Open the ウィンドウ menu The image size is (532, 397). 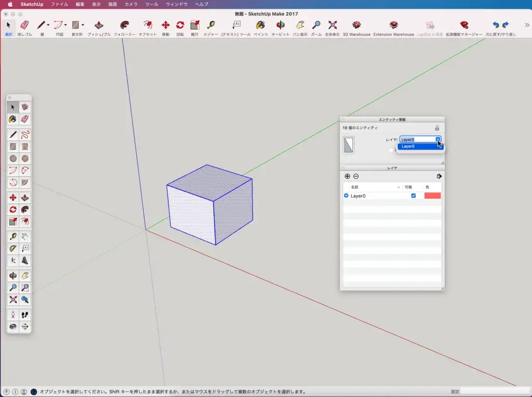(177, 4)
